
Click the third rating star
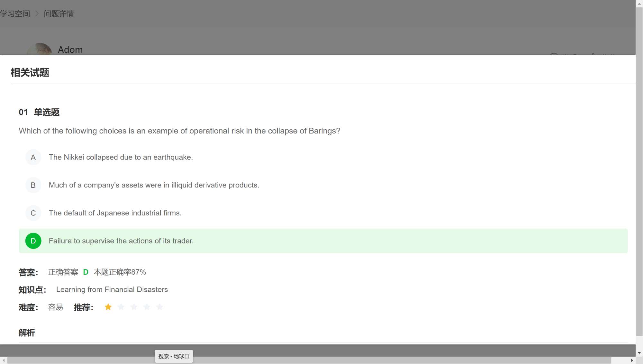(134, 307)
